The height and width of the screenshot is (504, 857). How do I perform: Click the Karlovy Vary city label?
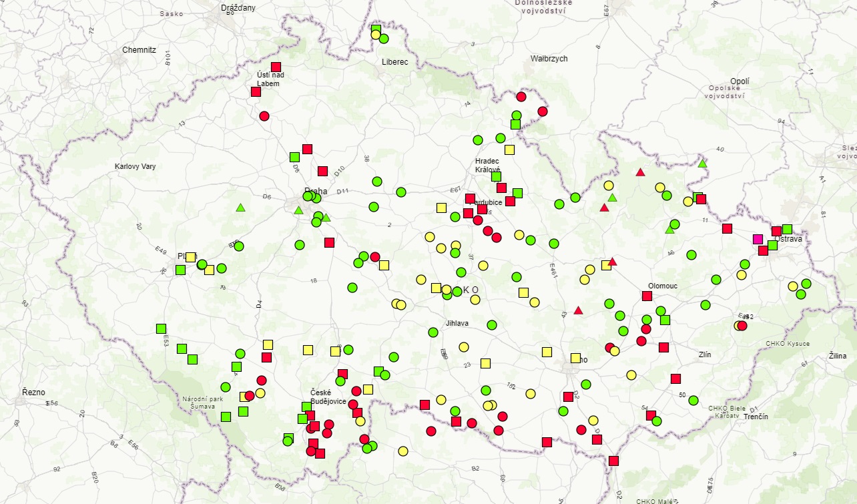click(135, 166)
